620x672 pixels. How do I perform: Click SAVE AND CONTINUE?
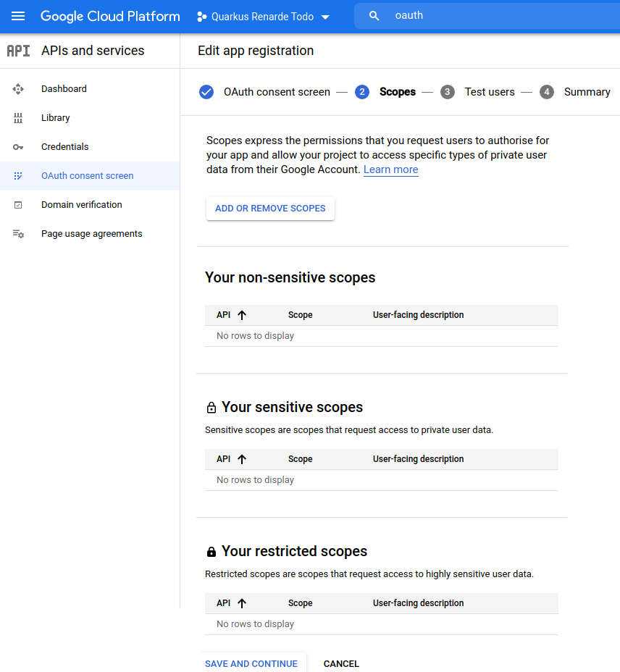pos(251,663)
